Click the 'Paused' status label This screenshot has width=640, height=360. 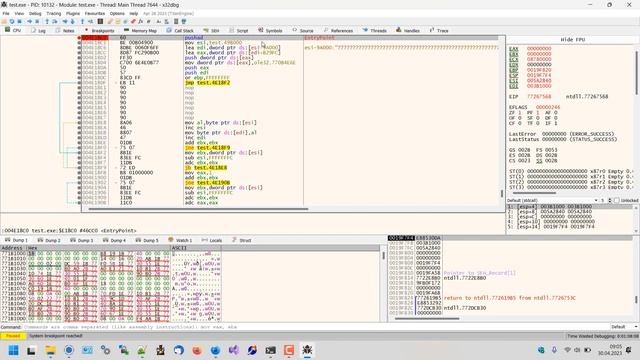click(x=13, y=336)
